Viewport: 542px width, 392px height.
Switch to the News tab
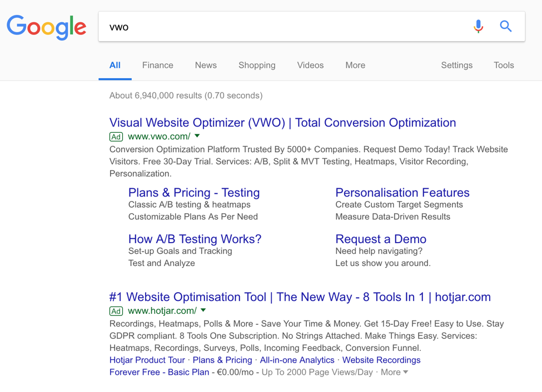tap(206, 65)
